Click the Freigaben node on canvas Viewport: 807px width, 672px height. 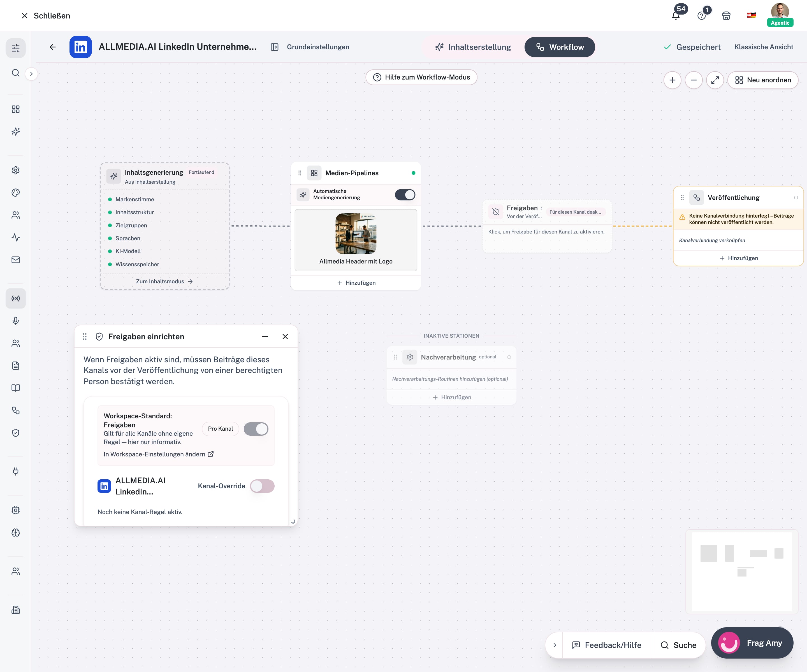coord(547,226)
